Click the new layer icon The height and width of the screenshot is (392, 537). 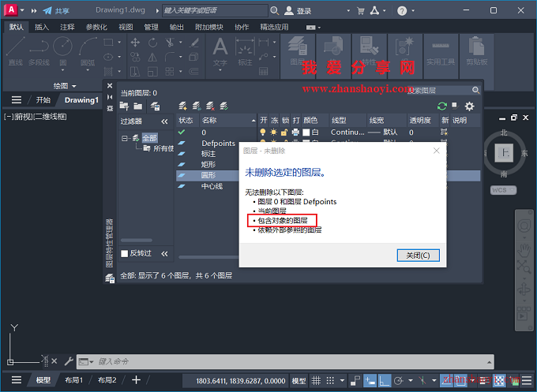[183, 106]
